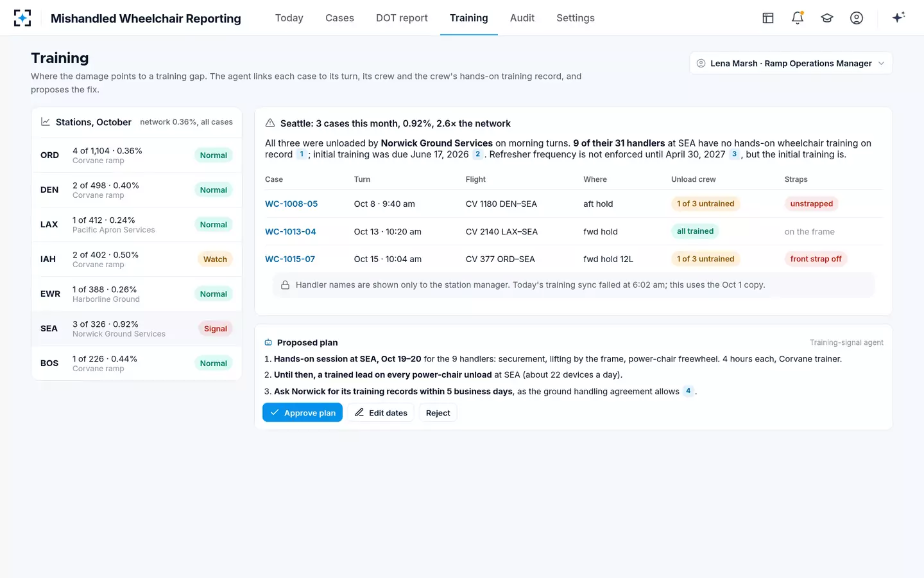924x578 pixels.
Task: Open the graduation cap learning icon
Action: [827, 18]
